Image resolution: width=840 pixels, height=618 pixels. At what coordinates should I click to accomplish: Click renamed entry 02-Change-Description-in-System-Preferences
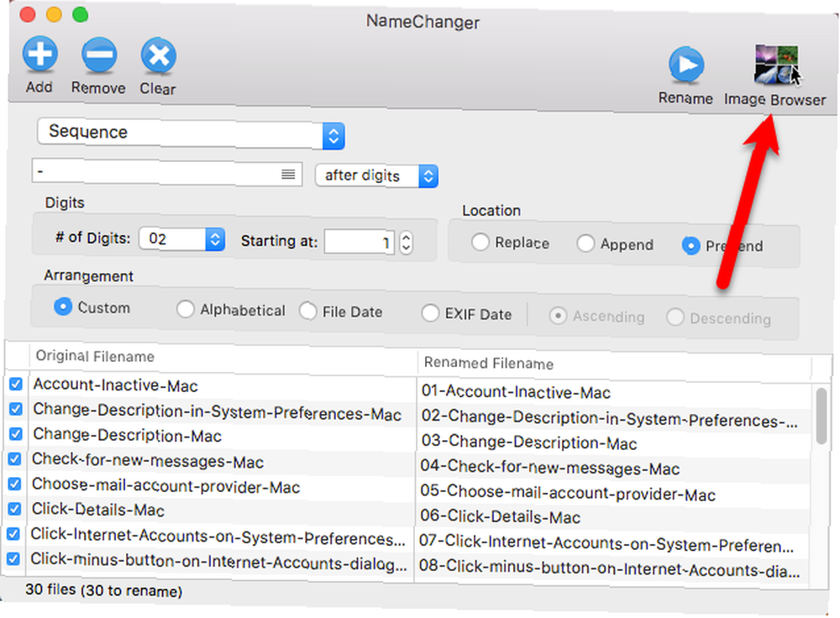pos(610,419)
